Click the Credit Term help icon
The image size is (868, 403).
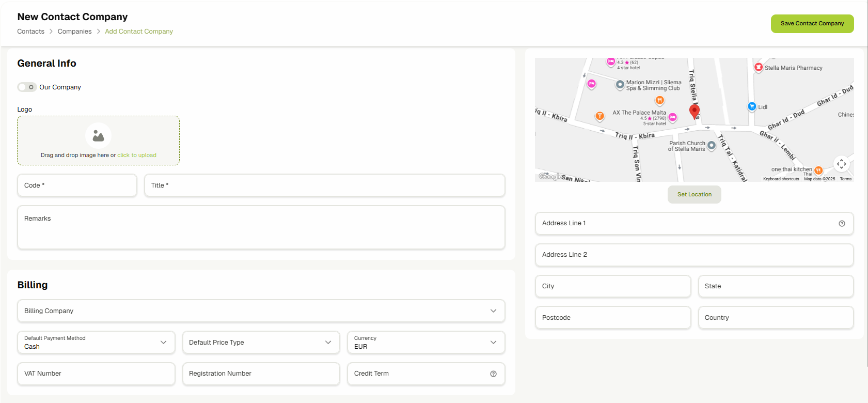click(493, 374)
